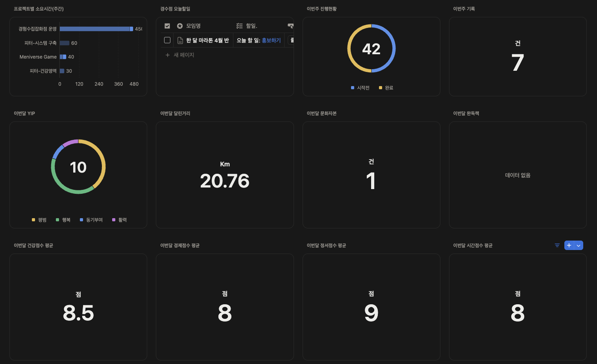Image resolution: width=597 pixels, height=364 pixels.
Task: Click the 이번달 완독책 title
Action: pyautogui.click(x=466, y=114)
